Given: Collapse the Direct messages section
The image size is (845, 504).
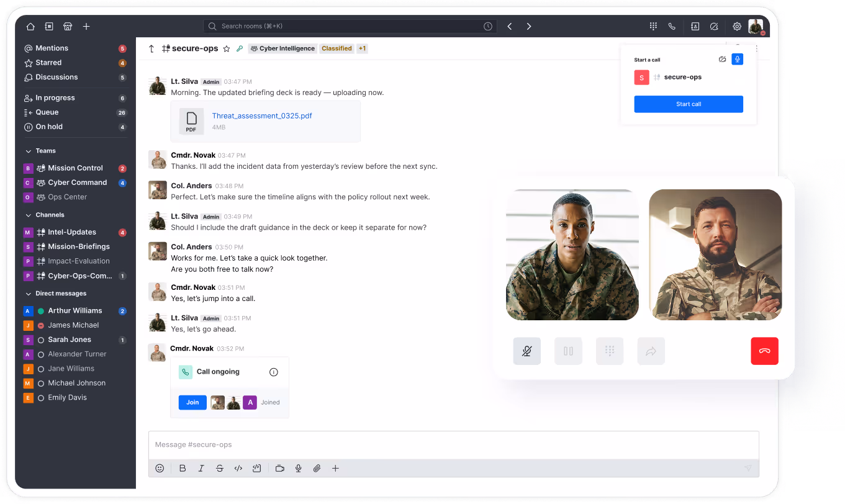Looking at the screenshot, I should (x=29, y=294).
